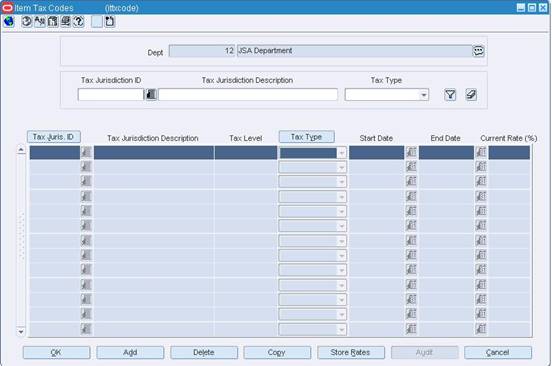This screenshot has width=552, height=366.
Task: Click the table scrollbar up arrow
Action: pyautogui.click(x=21, y=150)
